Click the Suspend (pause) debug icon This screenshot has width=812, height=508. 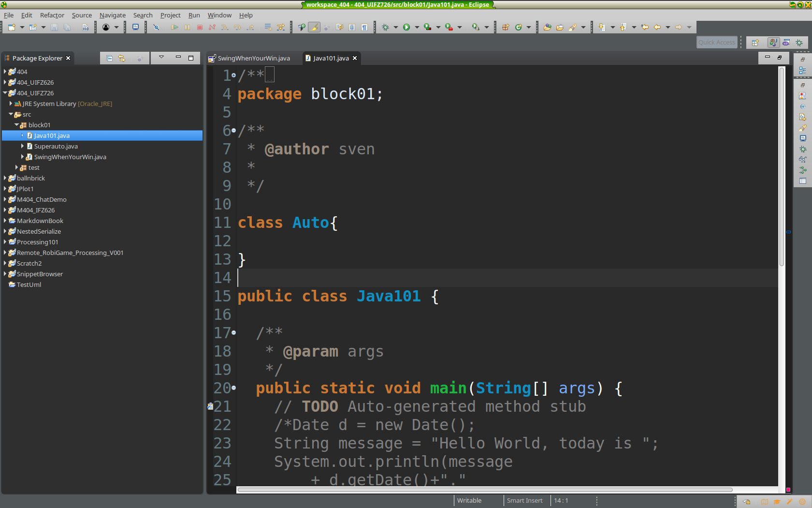(x=187, y=28)
